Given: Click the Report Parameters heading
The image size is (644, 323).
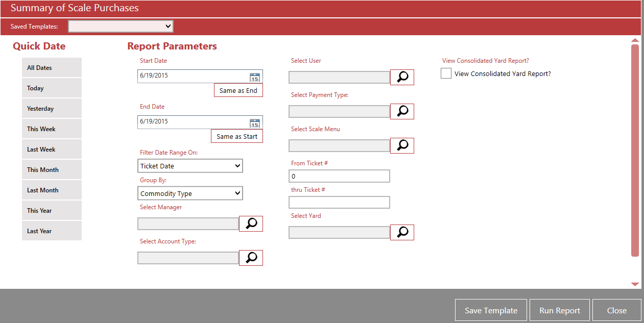Looking at the screenshot, I should pyautogui.click(x=172, y=46).
